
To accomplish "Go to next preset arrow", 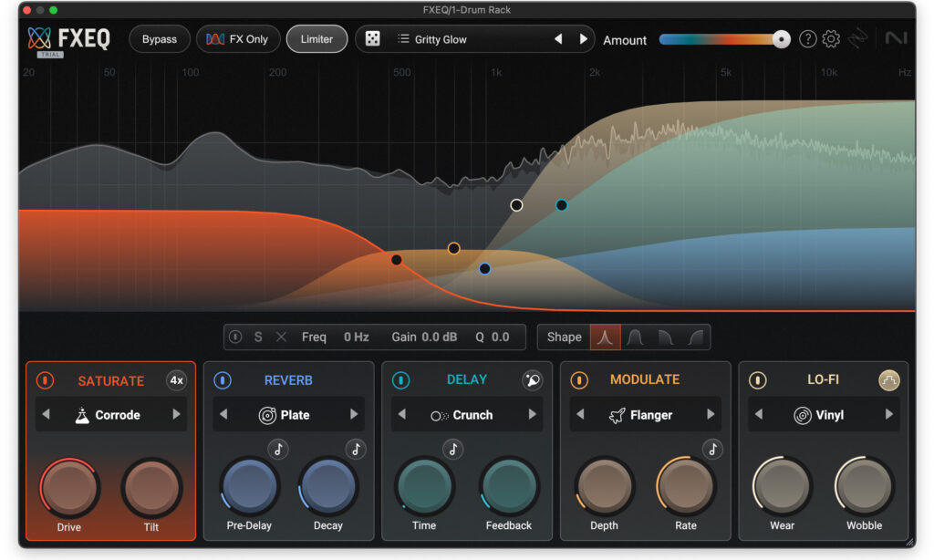I will tap(583, 38).
